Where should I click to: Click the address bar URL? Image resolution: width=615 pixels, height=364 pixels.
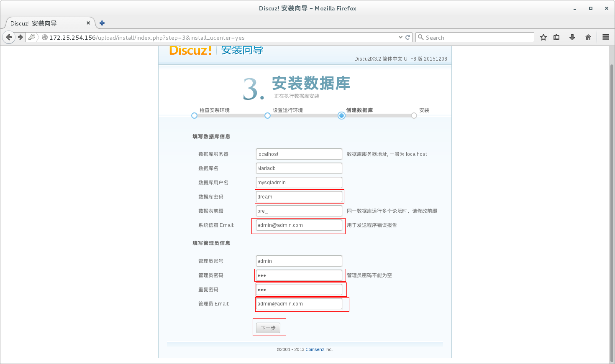point(147,38)
